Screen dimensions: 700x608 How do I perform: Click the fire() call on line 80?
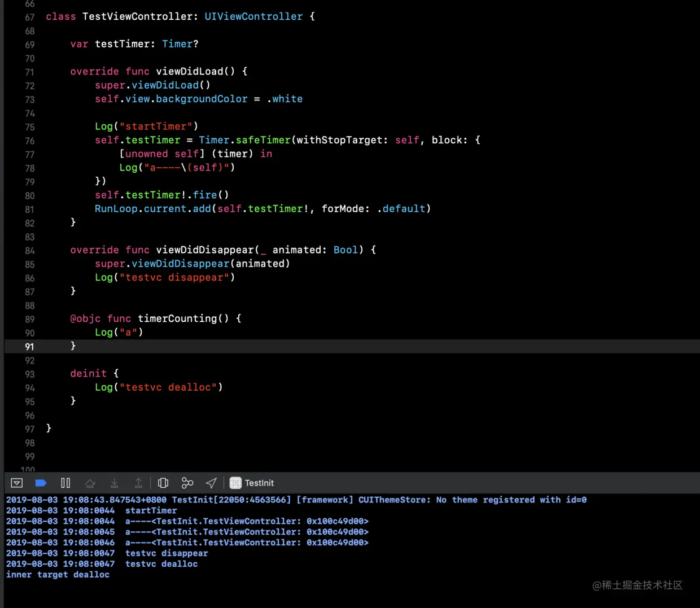211,195
